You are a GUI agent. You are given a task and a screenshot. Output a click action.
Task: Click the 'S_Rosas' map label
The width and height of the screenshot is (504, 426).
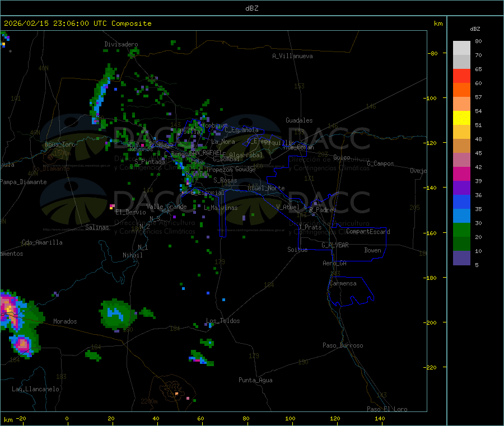coord(225,180)
